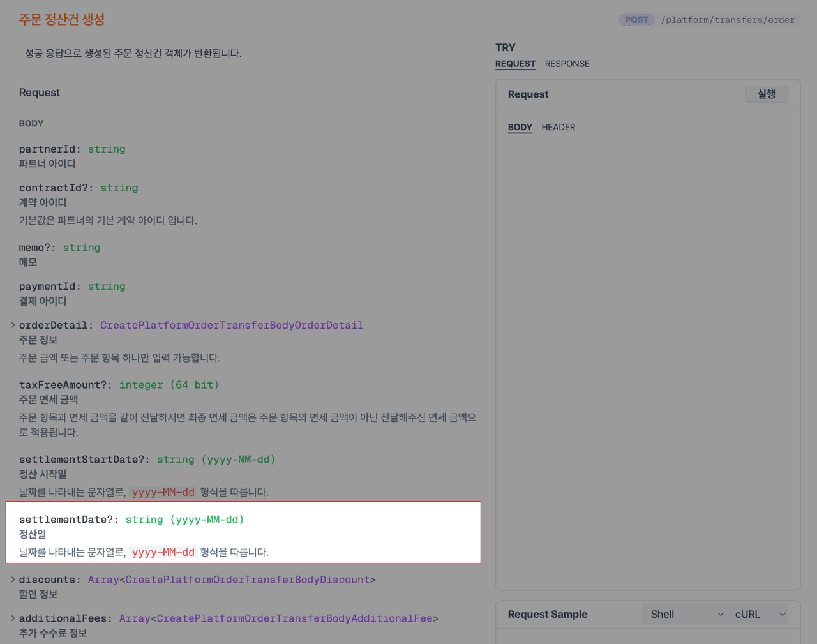This screenshot has width=817, height=644.
Task: Select the HEADER tab in Request panel
Action: [x=558, y=127]
